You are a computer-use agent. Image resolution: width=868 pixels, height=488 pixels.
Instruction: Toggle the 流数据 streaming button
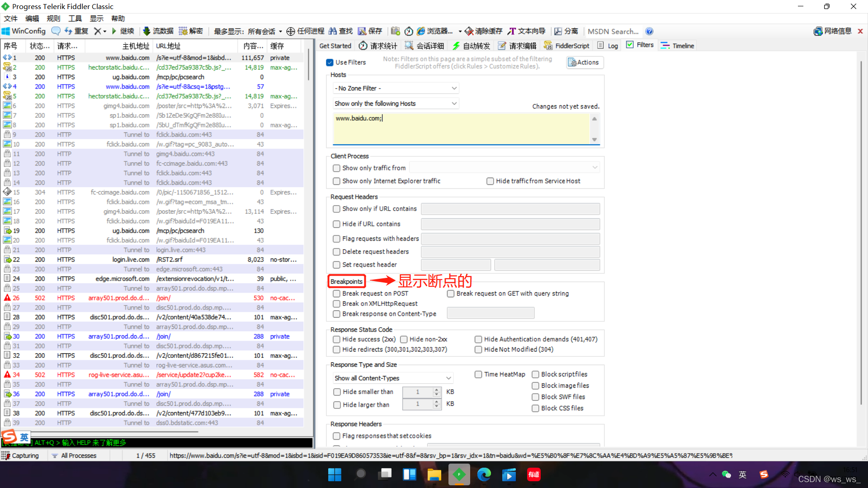(x=158, y=31)
